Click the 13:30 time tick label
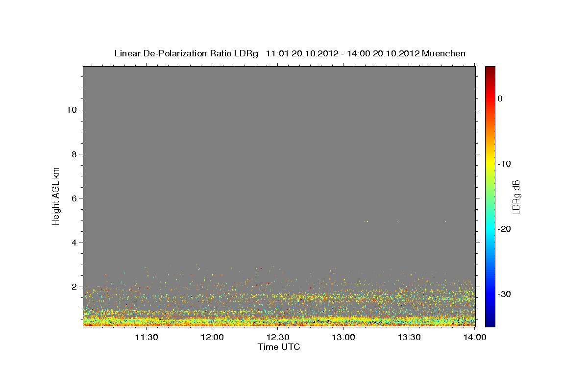588x392 pixels. point(409,337)
